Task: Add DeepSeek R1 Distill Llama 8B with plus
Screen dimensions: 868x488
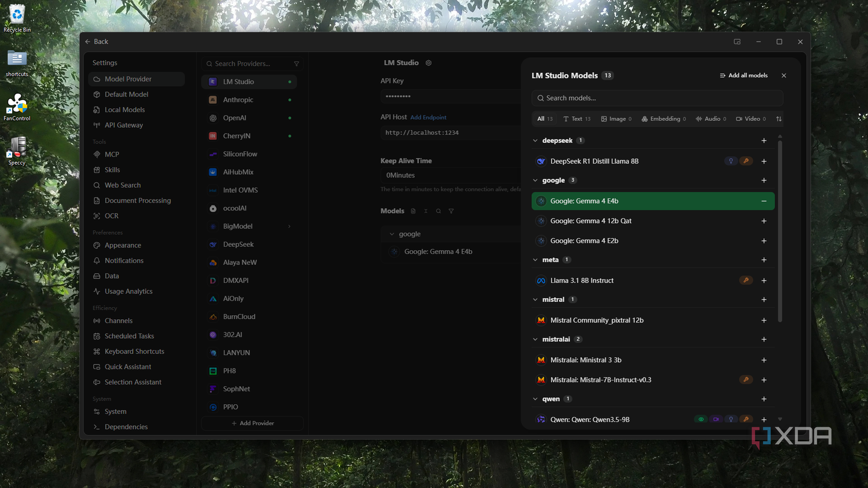Action: 764,161
